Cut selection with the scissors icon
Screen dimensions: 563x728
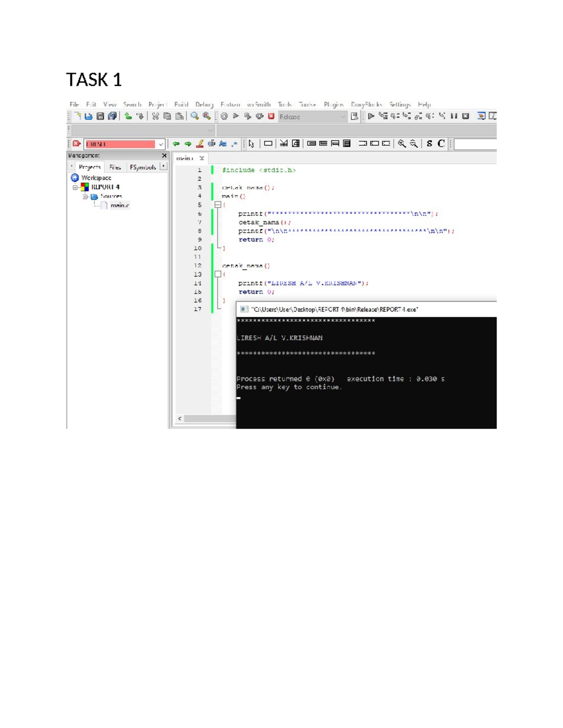pos(155,116)
